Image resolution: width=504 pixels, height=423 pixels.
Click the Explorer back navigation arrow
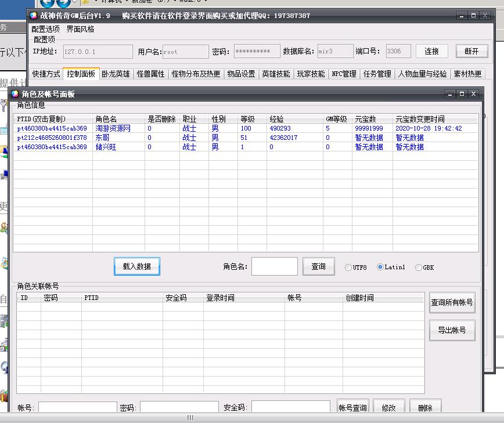coord(48,3)
